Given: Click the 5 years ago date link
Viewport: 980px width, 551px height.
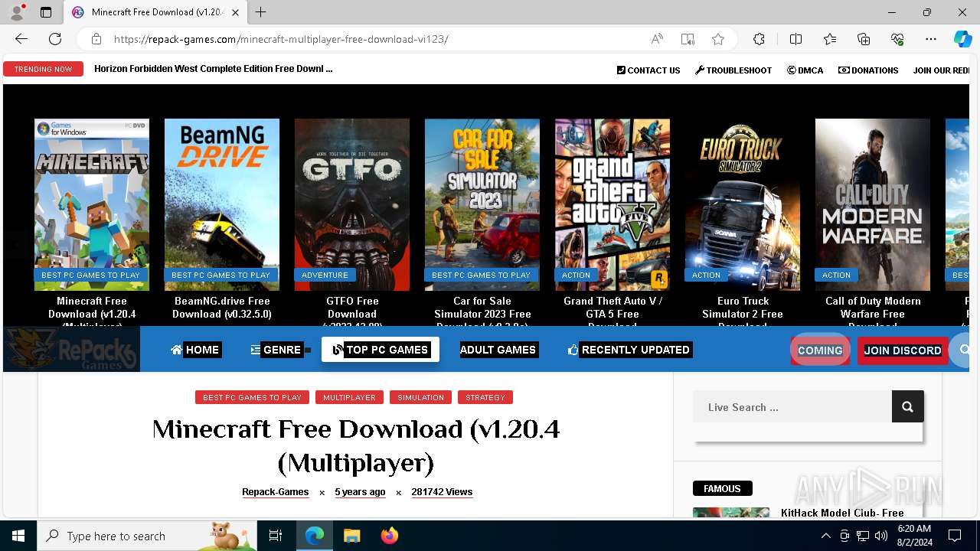Looking at the screenshot, I should pyautogui.click(x=360, y=492).
